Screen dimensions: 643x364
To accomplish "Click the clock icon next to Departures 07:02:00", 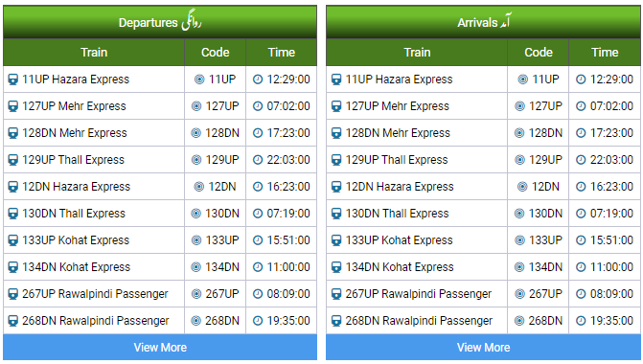I will click(x=258, y=106).
